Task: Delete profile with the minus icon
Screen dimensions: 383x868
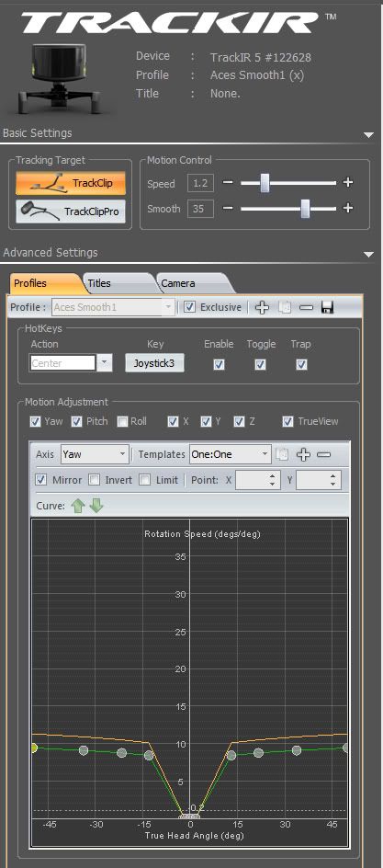Action: coord(306,307)
